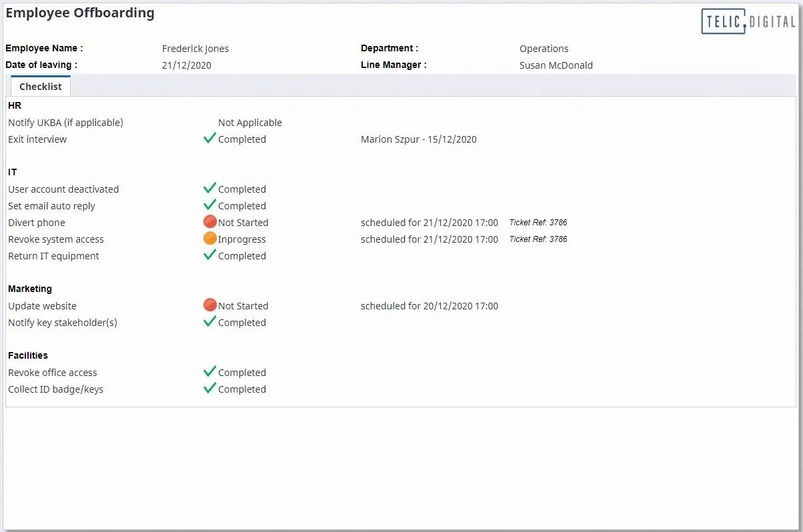The height and width of the screenshot is (532, 803).
Task: Click the Set email auto reply task
Action: (x=51, y=206)
